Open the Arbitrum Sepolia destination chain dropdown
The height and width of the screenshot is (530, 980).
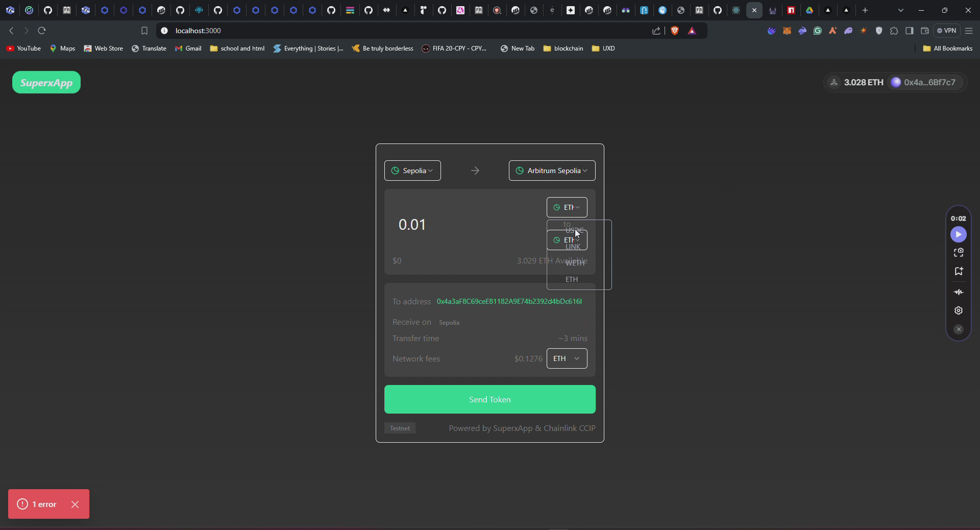click(552, 171)
